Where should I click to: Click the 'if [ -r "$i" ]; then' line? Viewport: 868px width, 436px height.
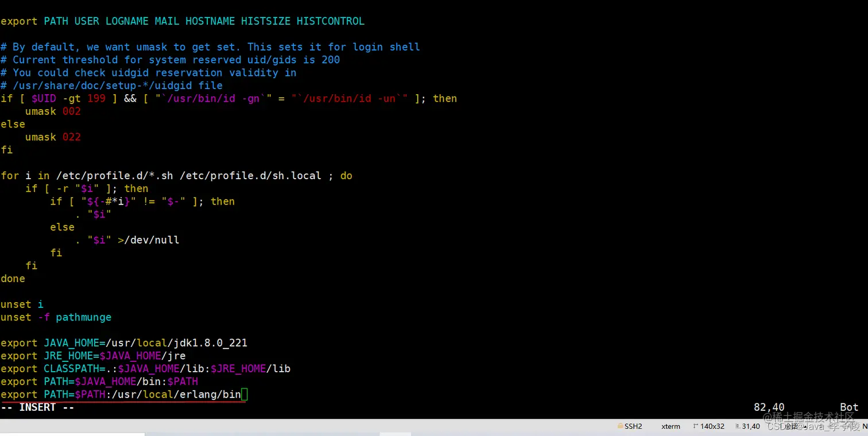87,188
